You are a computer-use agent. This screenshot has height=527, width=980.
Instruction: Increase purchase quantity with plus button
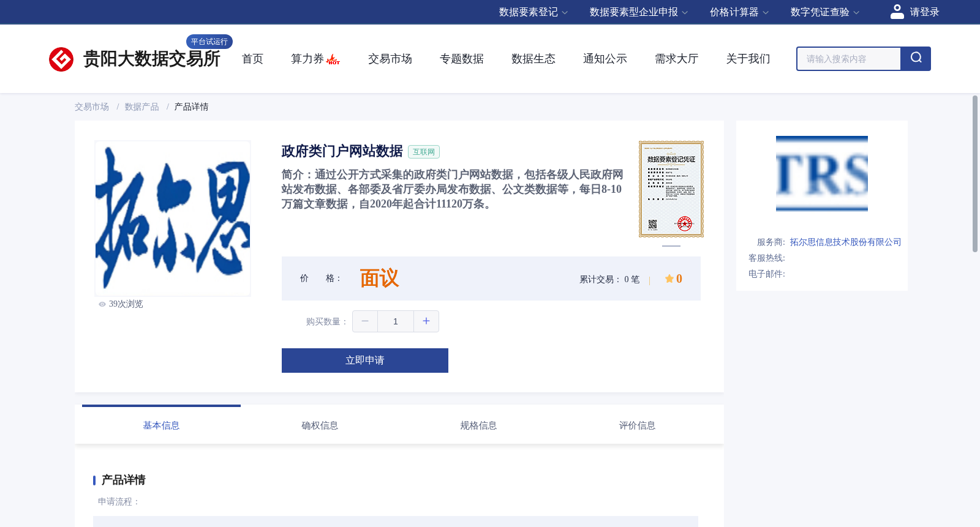426,321
